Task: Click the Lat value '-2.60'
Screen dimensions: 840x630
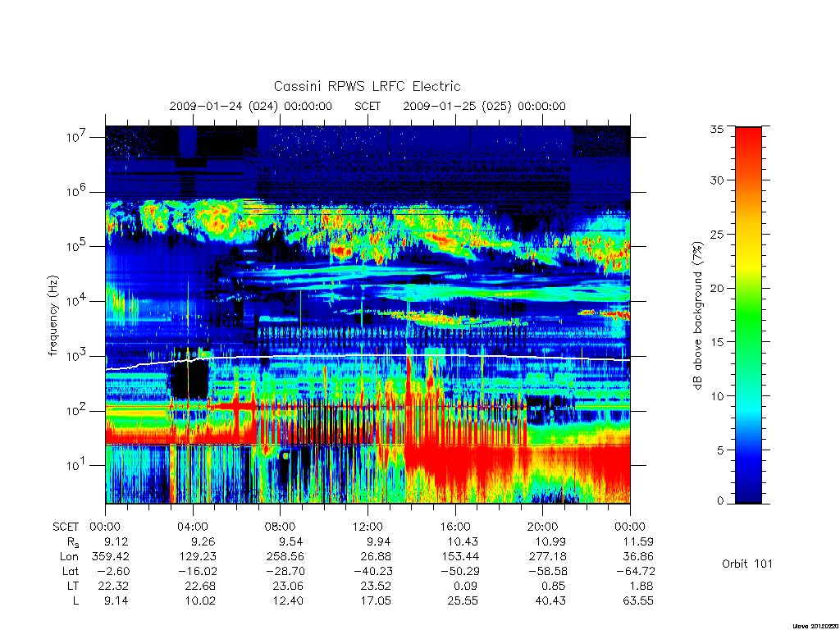Action: point(113,571)
